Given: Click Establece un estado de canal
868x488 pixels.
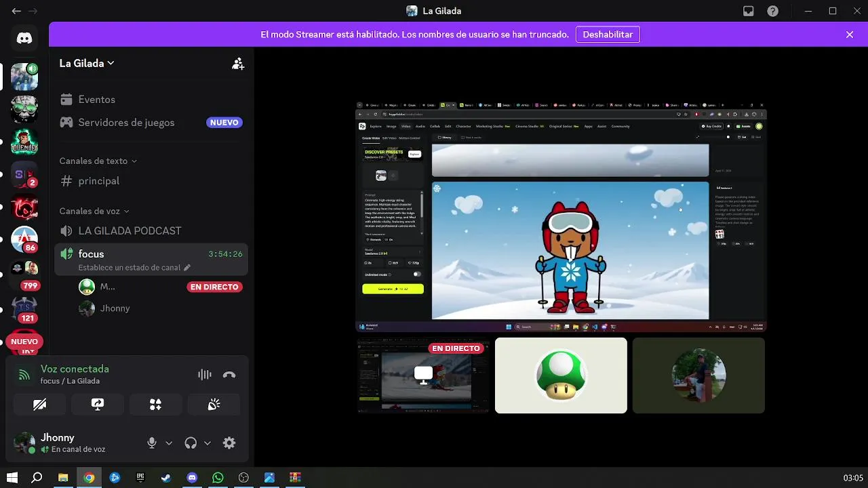Looking at the screenshot, I should (x=129, y=268).
